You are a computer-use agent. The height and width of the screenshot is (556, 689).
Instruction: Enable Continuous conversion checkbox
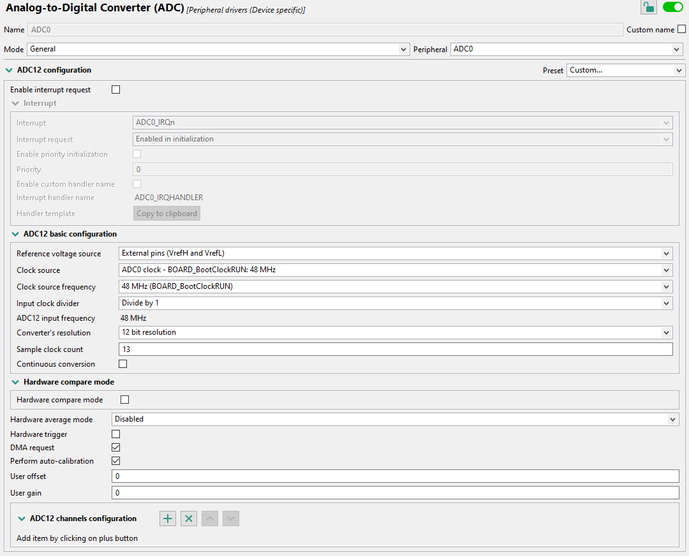tap(123, 364)
